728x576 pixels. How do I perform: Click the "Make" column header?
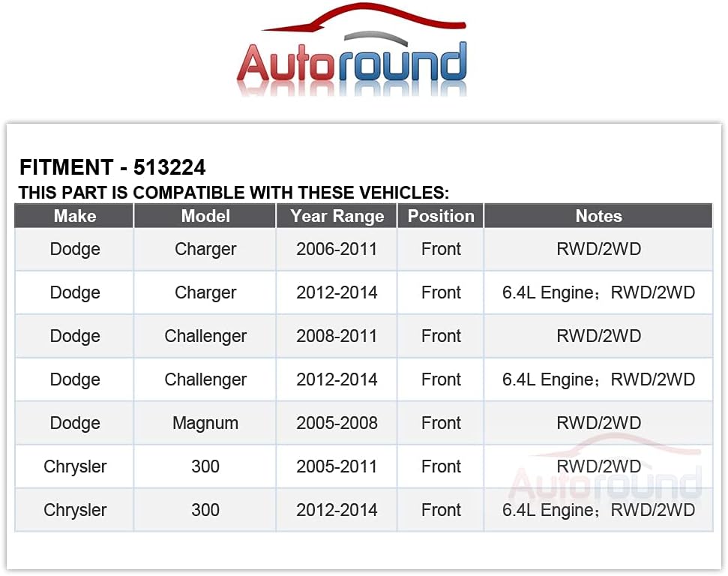tap(75, 216)
